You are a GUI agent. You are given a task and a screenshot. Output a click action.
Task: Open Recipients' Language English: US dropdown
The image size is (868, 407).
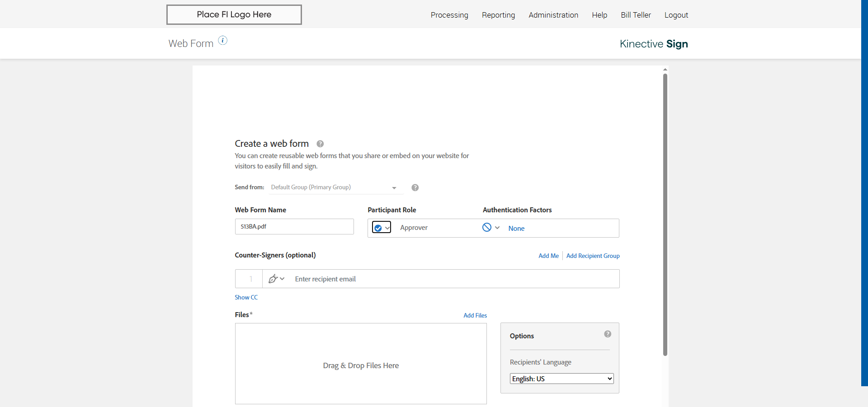coord(561,379)
